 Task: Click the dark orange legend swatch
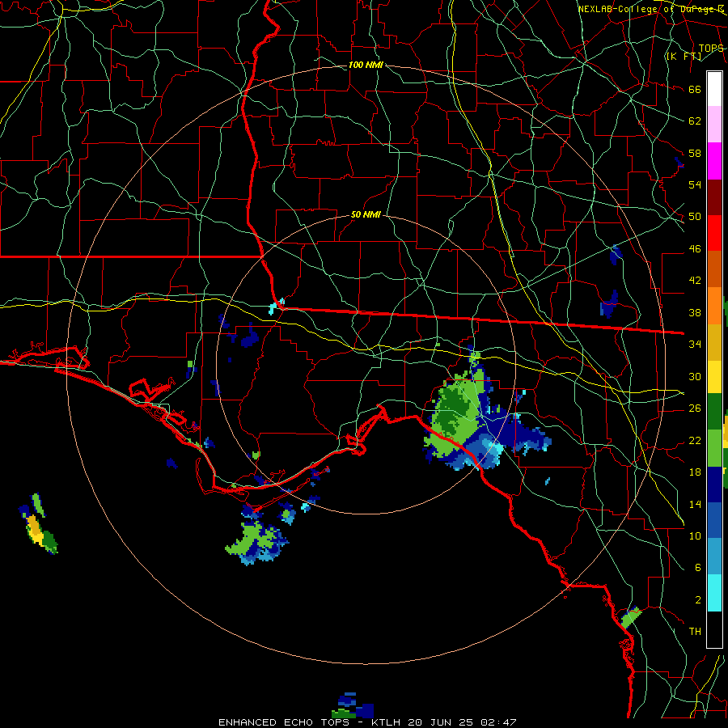[714, 269]
